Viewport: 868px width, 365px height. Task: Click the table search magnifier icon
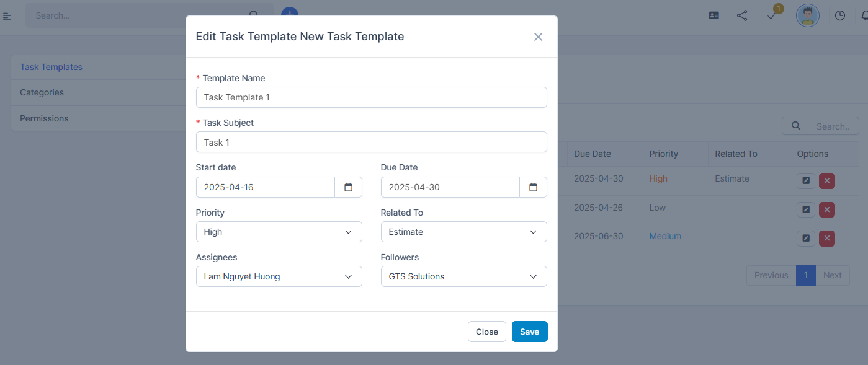click(796, 126)
